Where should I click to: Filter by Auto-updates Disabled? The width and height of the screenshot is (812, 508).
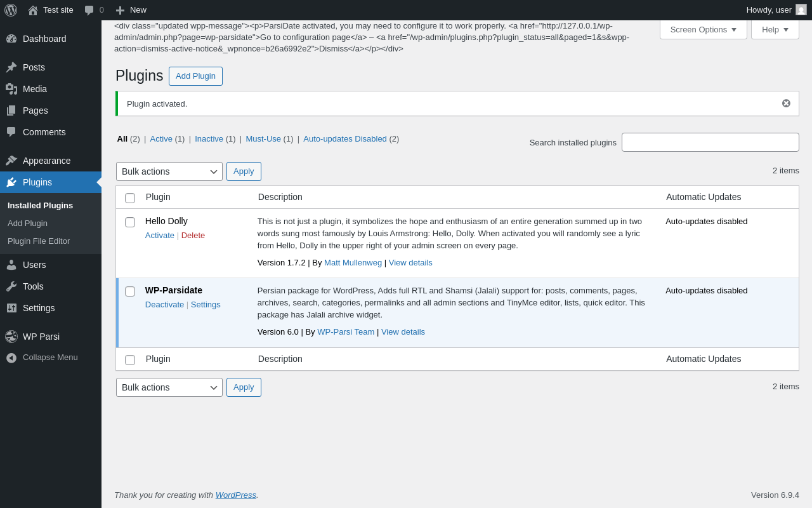[x=345, y=139]
